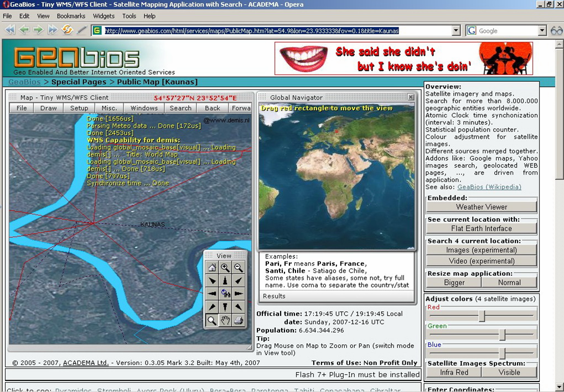Screen dimensions: 564x392
Task: Pan the map north with up arrow
Action: 225,281
